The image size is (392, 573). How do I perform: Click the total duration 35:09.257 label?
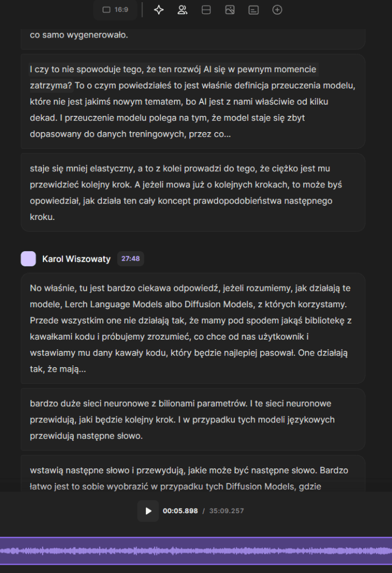pyautogui.click(x=225, y=511)
